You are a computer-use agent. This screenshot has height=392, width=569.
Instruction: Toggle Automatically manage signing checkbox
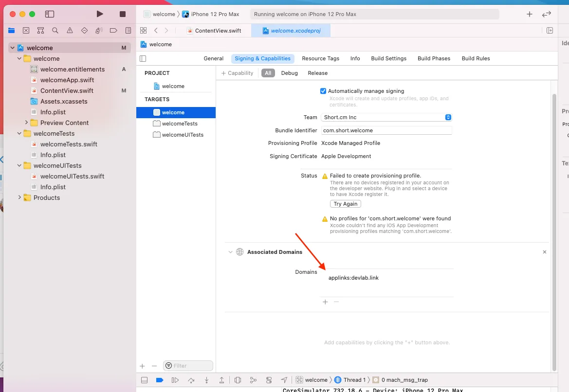[323, 91]
